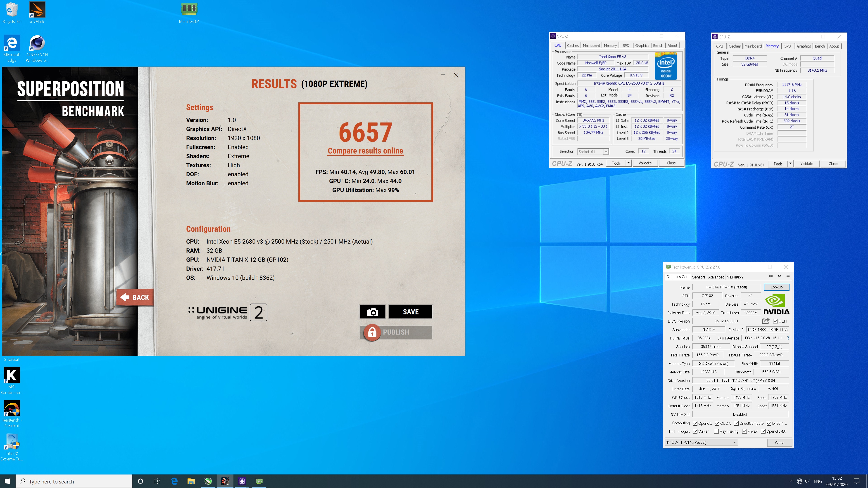Image resolution: width=868 pixels, height=488 pixels.
Task: Click the GPU-Z screenshot camera icon
Action: tap(771, 276)
